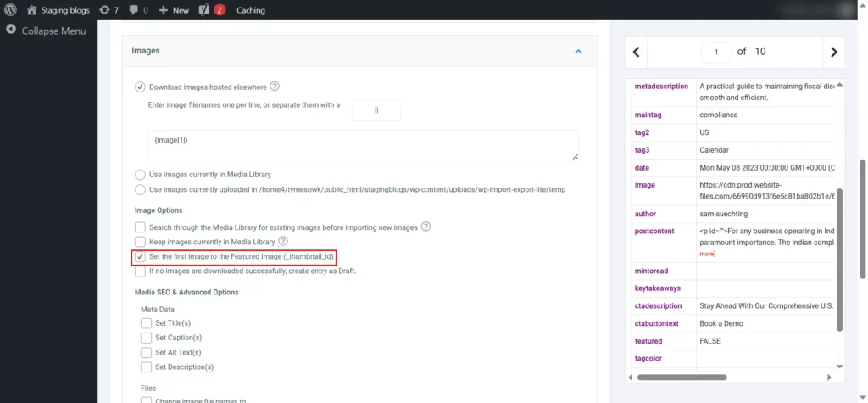
Task: Open the Caching menu item
Action: click(x=250, y=10)
